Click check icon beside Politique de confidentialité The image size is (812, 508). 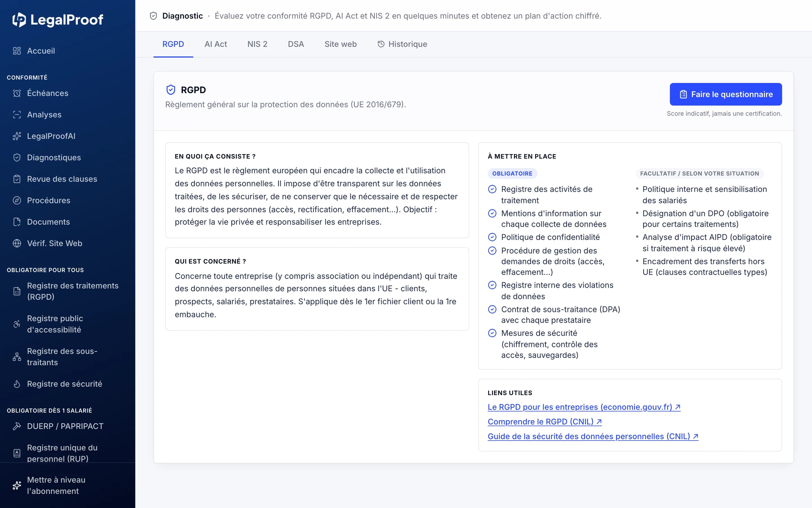[x=492, y=237]
